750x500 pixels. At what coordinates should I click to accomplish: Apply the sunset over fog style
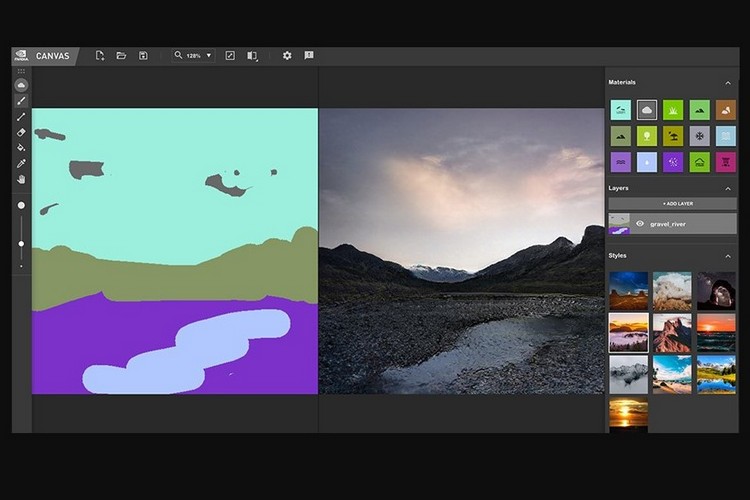[x=629, y=333]
